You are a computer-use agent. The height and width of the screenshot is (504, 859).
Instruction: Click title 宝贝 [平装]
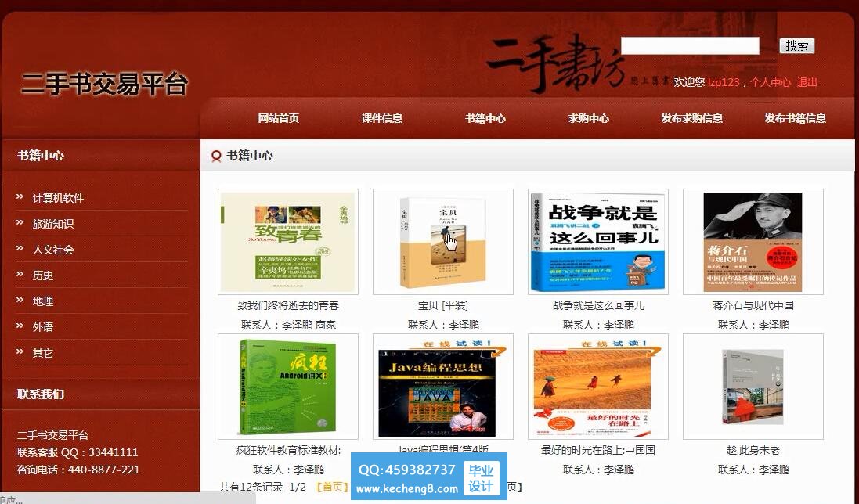pyautogui.click(x=443, y=305)
